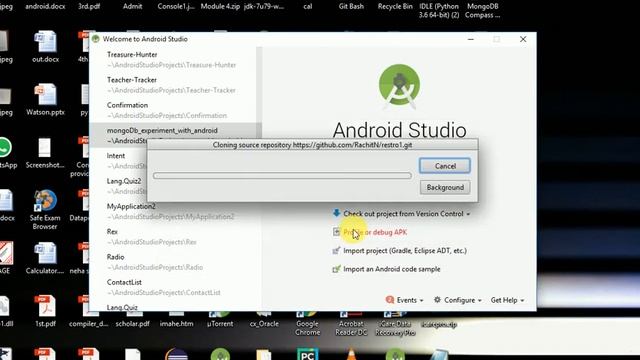Minimize the Welcome to Android Studio window
Screen dimensions: 640x360
point(471,39)
